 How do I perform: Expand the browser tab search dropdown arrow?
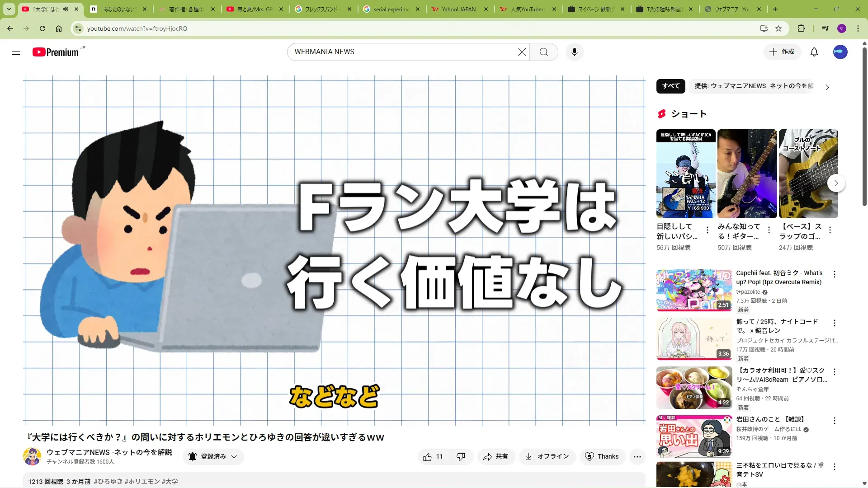(x=9, y=9)
